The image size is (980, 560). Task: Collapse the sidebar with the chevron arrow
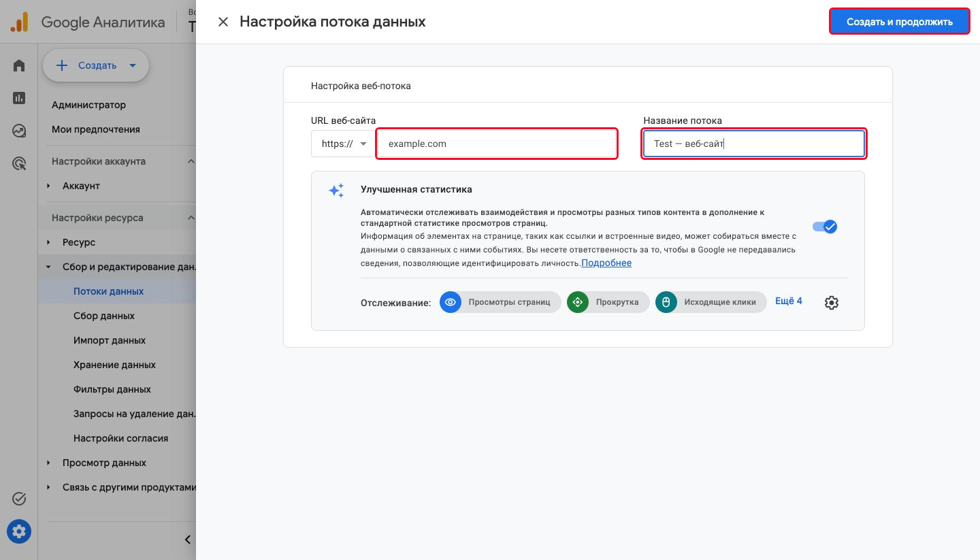pyautogui.click(x=188, y=540)
